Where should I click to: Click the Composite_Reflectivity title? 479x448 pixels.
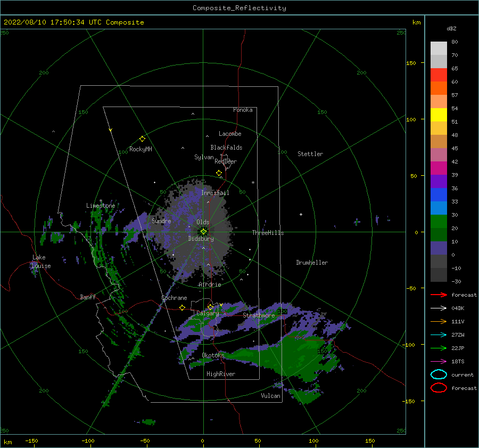tap(240, 8)
